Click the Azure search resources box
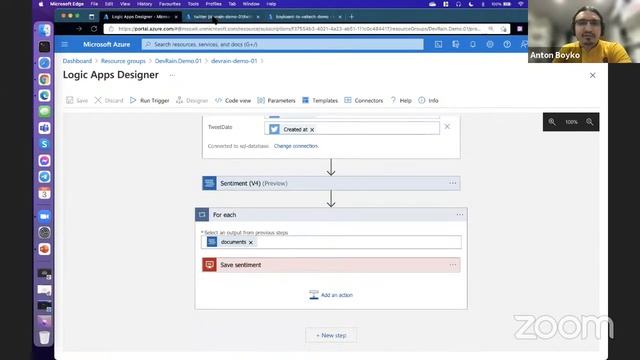640x360 pixels. click(x=282, y=44)
